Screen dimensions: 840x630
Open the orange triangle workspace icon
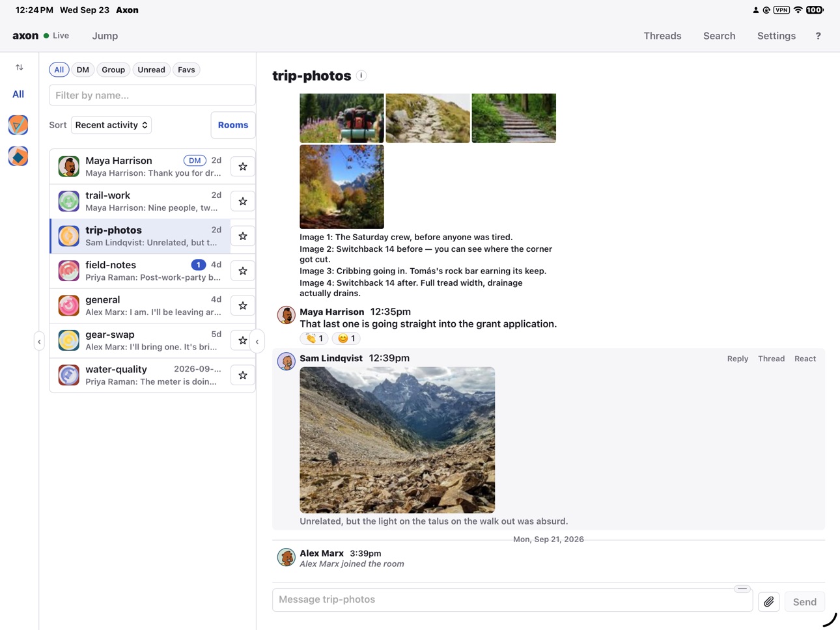point(18,124)
